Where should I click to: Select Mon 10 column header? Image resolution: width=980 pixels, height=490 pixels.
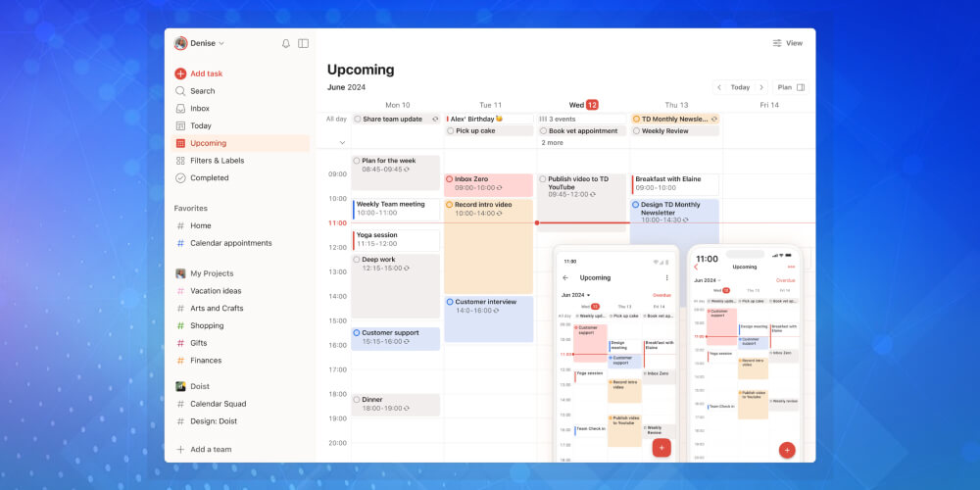tap(398, 105)
